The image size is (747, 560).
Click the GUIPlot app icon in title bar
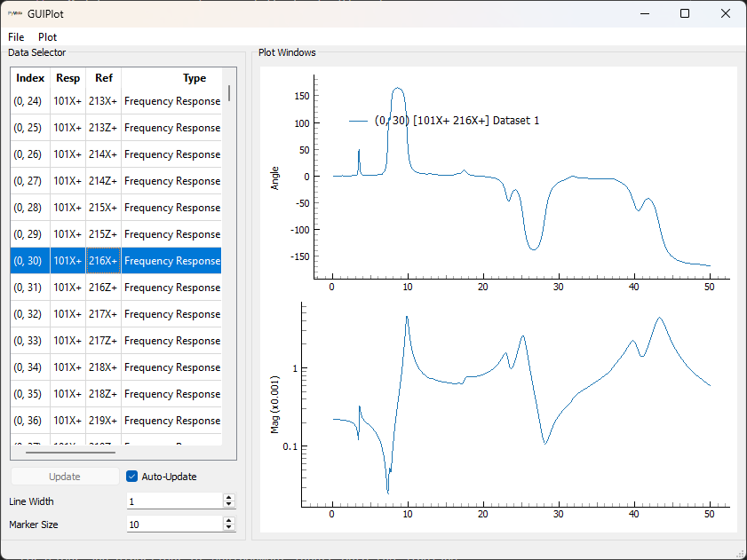[15, 13]
